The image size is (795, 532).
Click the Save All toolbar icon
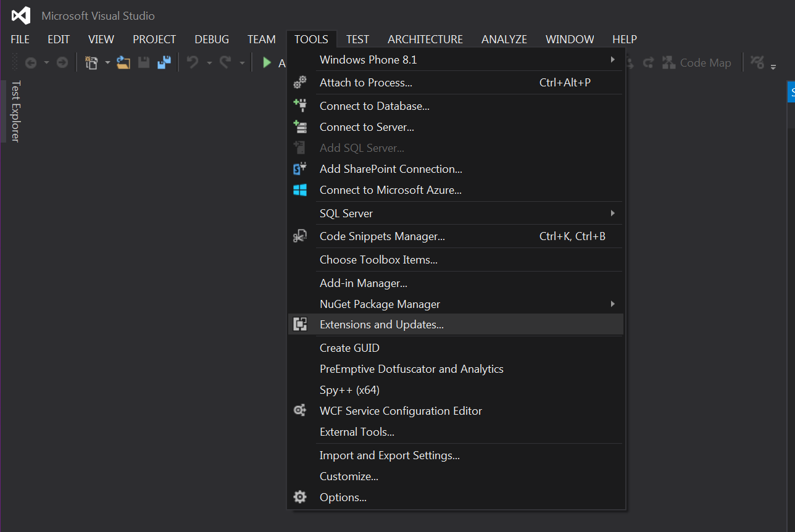[164, 62]
